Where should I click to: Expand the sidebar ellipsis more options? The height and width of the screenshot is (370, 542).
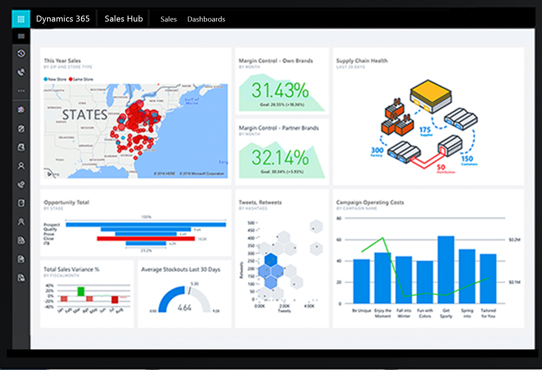pos(21,91)
